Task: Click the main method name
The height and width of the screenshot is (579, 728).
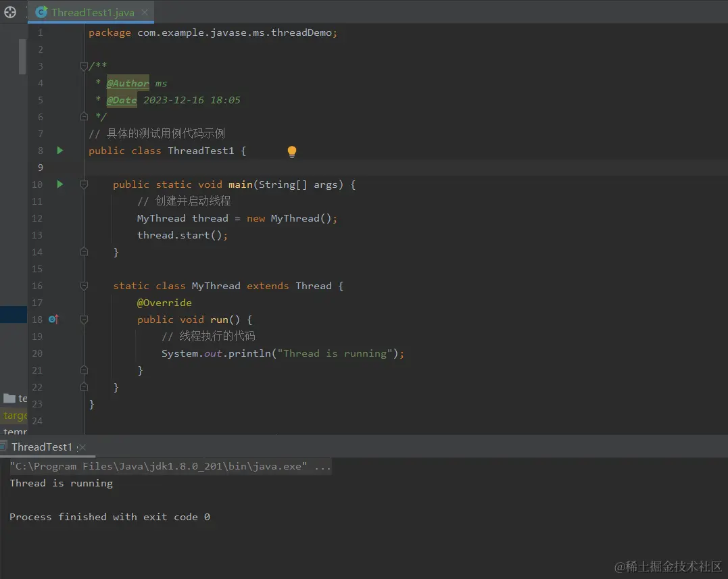Action: pyautogui.click(x=240, y=184)
